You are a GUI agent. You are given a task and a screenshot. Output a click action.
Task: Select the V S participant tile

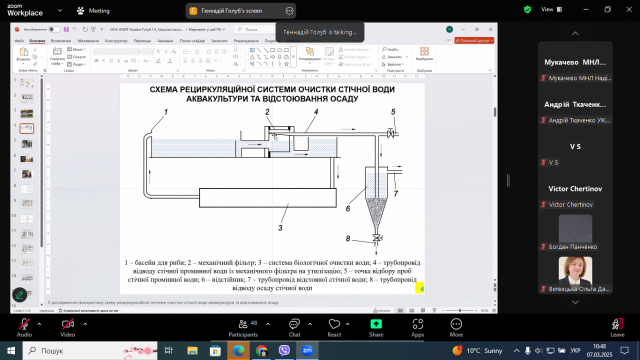pyautogui.click(x=575, y=147)
